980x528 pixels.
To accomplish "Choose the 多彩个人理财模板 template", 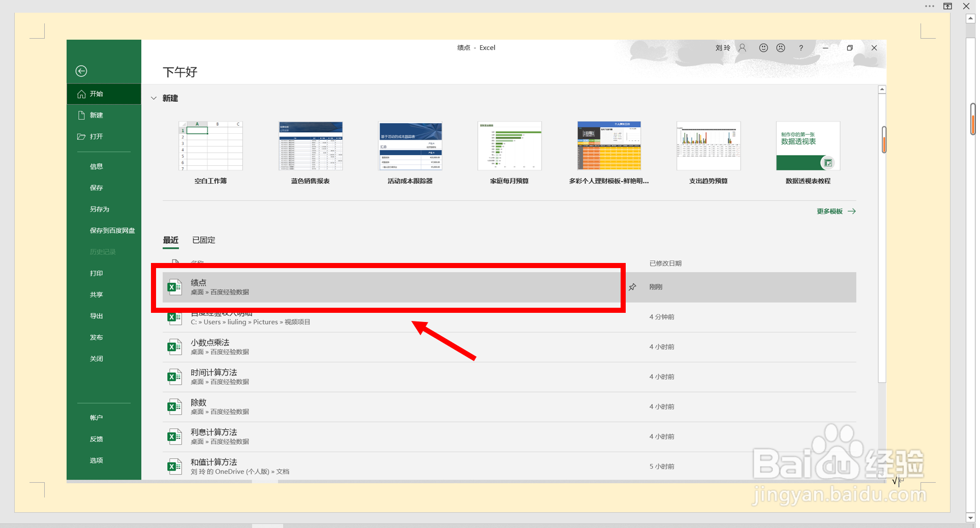I will 609,153.
